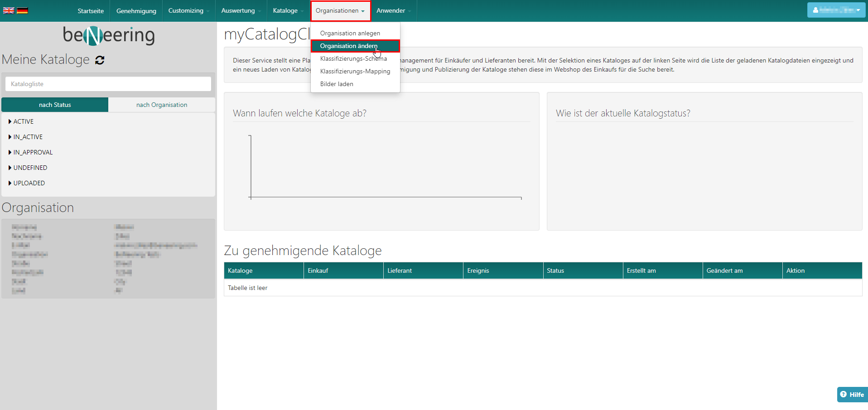The height and width of the screenshot is (410, 868).
Task: Open Klassifizierungs-Mapping from the dropdown
Action: pyautogui.click(x=355, y=71)
